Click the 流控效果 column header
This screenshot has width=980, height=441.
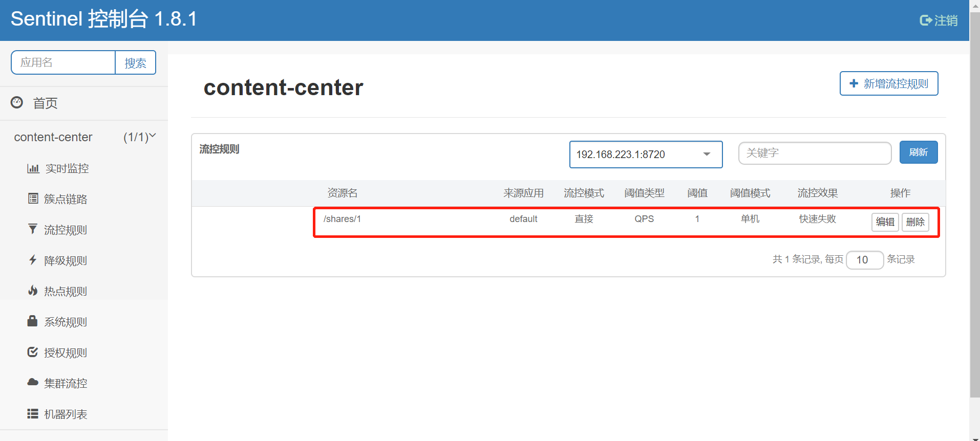818,193
